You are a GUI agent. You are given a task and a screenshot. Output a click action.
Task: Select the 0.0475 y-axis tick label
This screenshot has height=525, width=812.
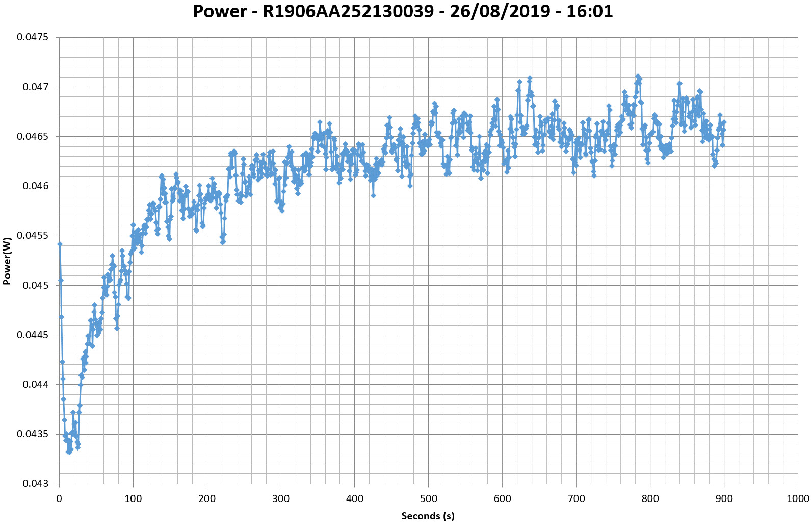[32, 37]
